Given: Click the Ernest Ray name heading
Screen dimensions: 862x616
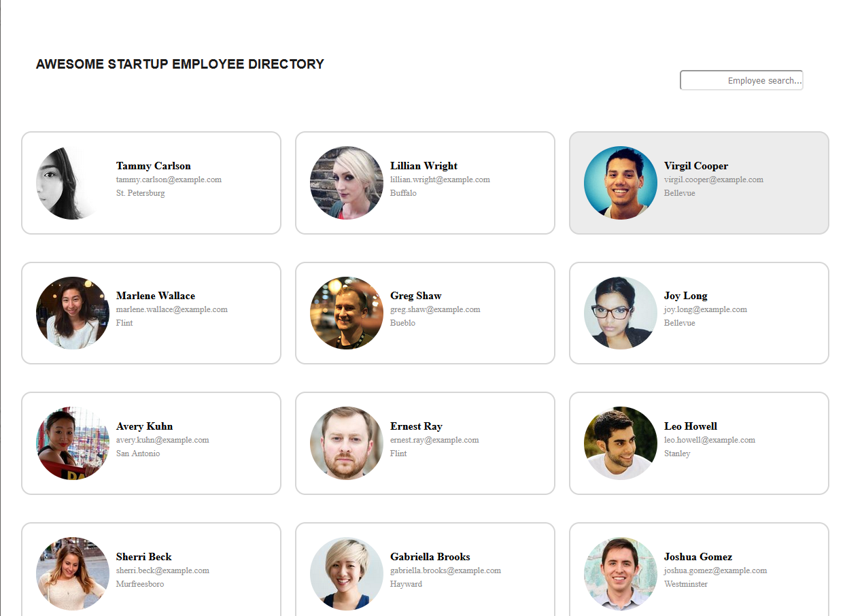Looking at the screenshot, I should 416,426.
